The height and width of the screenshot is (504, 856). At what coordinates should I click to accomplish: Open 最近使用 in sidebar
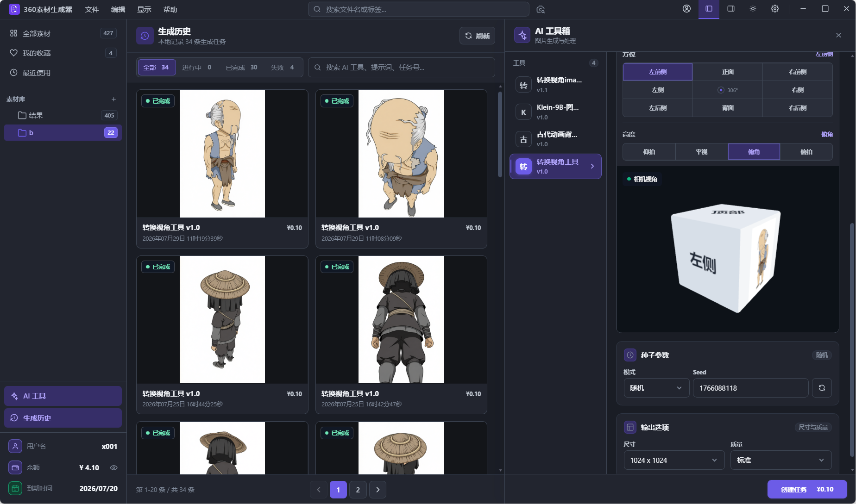coord(63,73)
